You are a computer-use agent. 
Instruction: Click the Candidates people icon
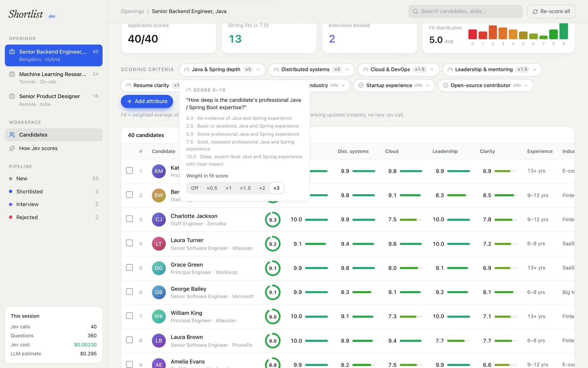click(x=12, y=135)
